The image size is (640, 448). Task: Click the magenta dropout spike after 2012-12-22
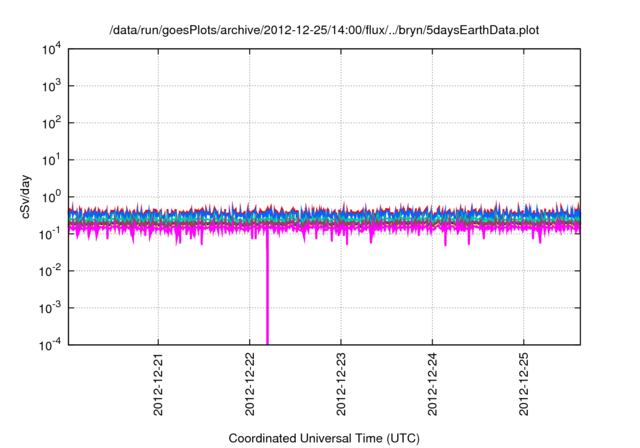(267, 290)
